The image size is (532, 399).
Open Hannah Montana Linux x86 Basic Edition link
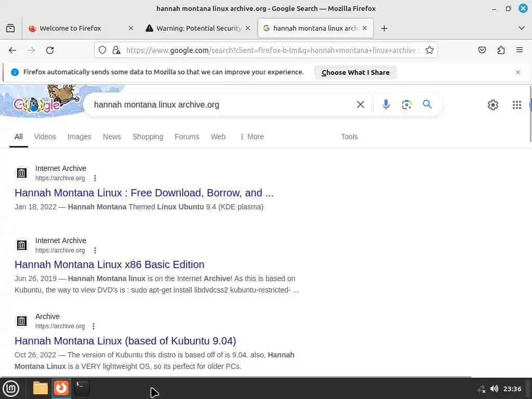[x=109, y=264]
